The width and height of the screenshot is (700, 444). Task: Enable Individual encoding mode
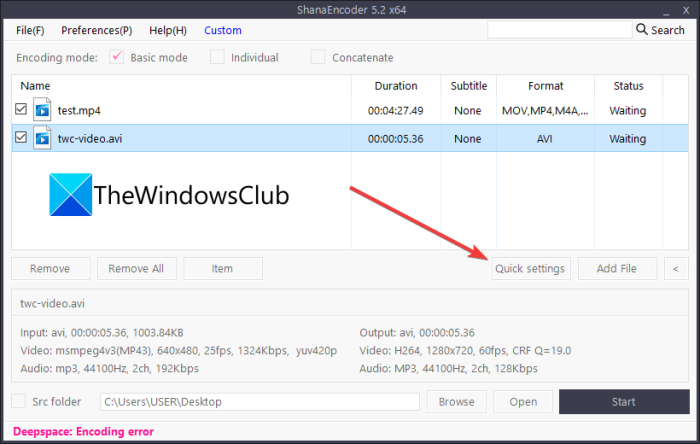coord(217,57)
